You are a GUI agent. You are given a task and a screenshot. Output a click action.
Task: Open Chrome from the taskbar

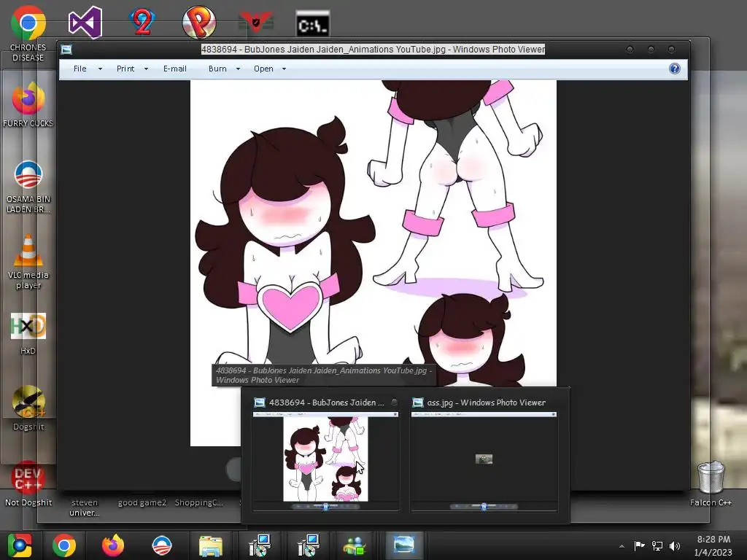click(64, 545)
